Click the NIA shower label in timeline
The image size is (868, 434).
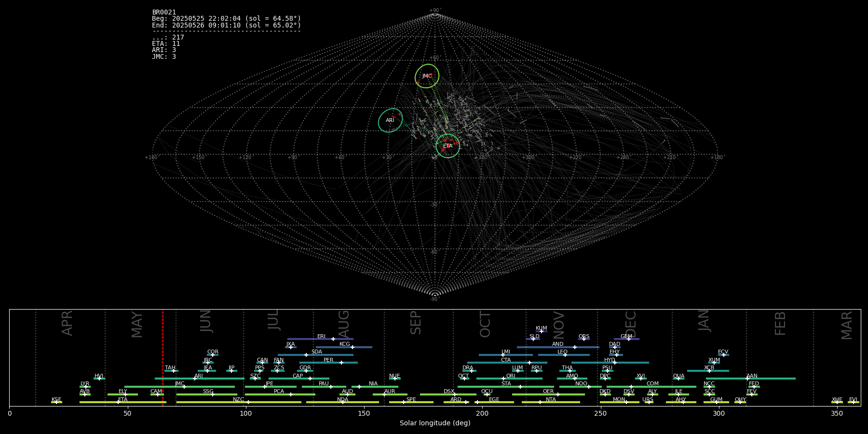373,384
